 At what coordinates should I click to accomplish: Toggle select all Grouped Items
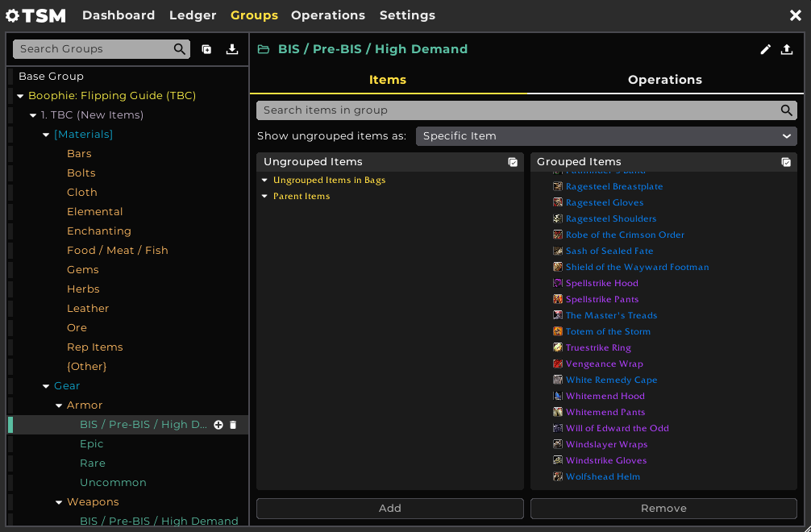tap(786, 162)
